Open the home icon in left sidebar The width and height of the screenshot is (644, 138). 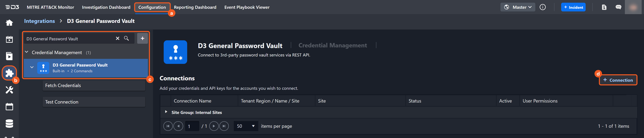tap(9, 23)
